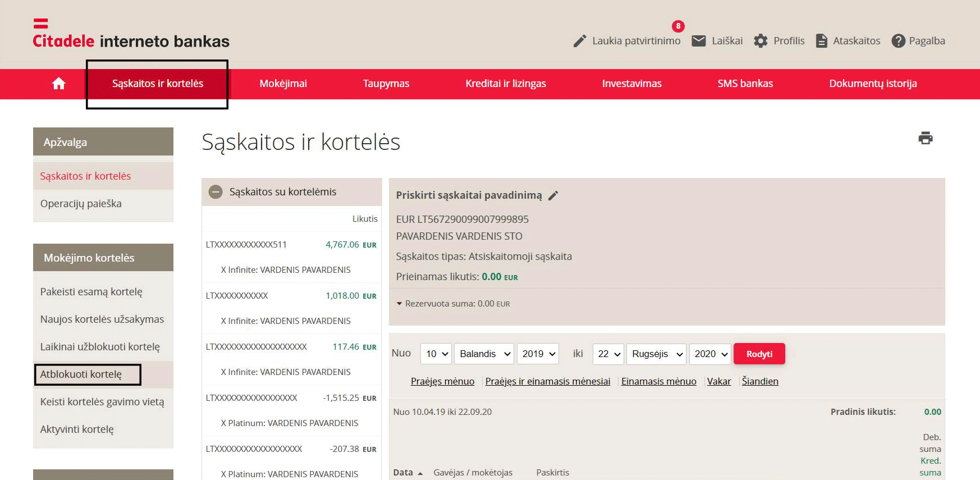Image resolution: width=980 pixels, height=480 pixels.
Task: Collapse Sąskaitos su kortelėmis minus icon
Action: point(216,192)
